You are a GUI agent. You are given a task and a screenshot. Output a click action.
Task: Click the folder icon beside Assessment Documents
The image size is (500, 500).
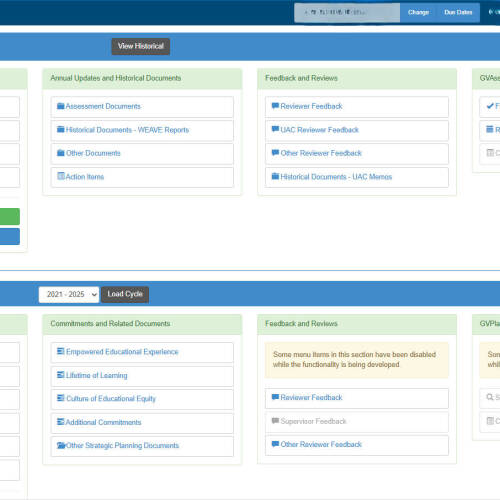coord(61,106)
